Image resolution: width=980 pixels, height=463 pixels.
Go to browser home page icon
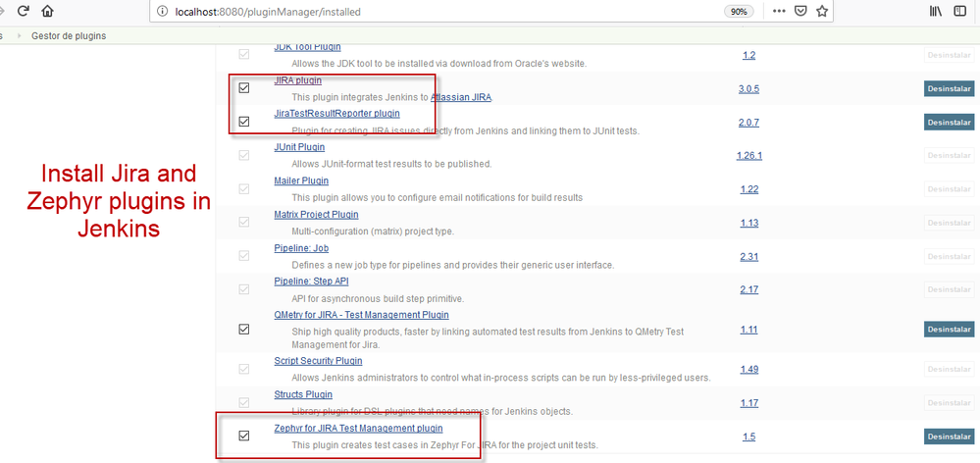point(47,11)
